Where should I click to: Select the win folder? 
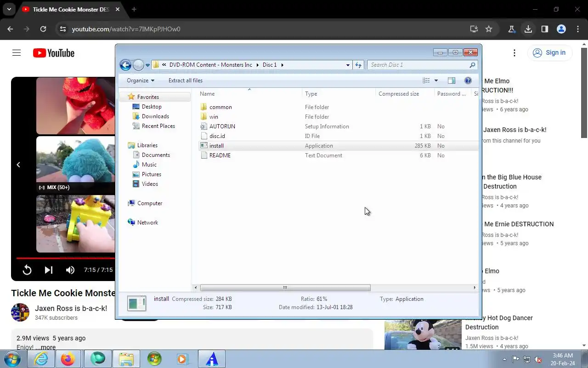click(x=214, y=117)
